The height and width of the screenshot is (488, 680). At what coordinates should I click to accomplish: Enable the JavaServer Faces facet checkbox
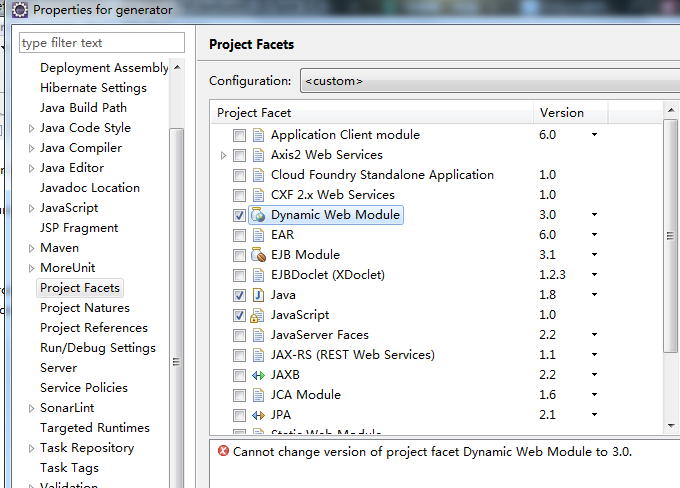(239, 335)
